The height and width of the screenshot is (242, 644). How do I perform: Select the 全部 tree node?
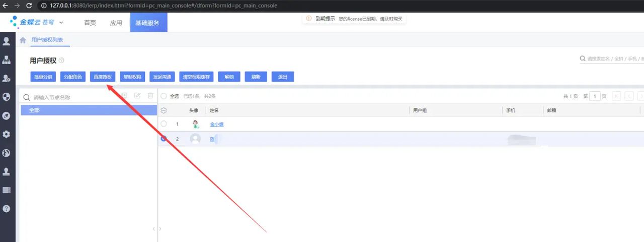pos(89,110)
